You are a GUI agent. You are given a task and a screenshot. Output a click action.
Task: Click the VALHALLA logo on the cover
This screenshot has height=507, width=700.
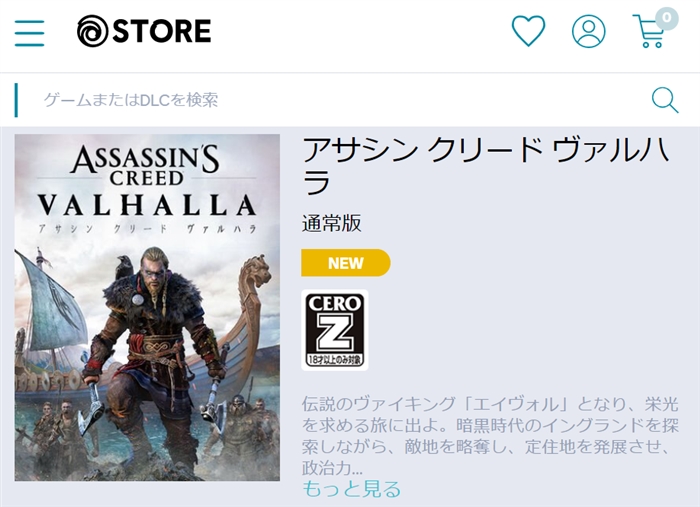147,205
